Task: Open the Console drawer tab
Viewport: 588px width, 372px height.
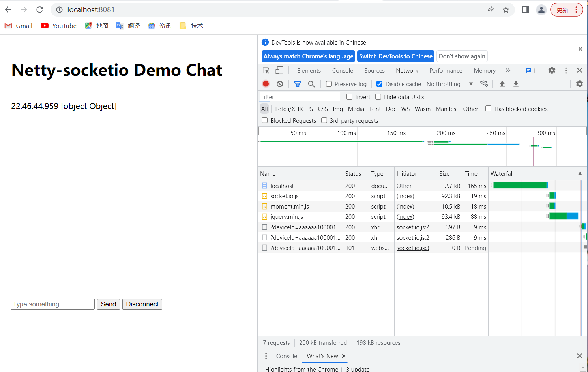Action: 287,356
